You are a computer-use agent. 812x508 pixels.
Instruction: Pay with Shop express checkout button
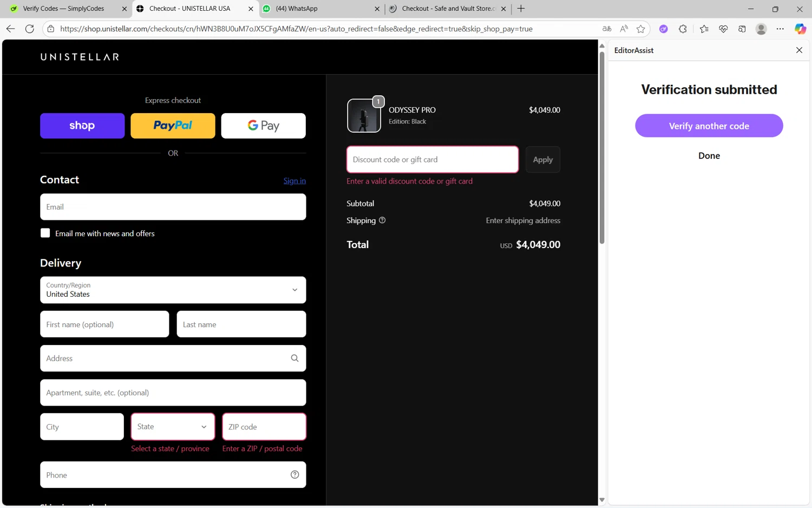click(82, 126)
